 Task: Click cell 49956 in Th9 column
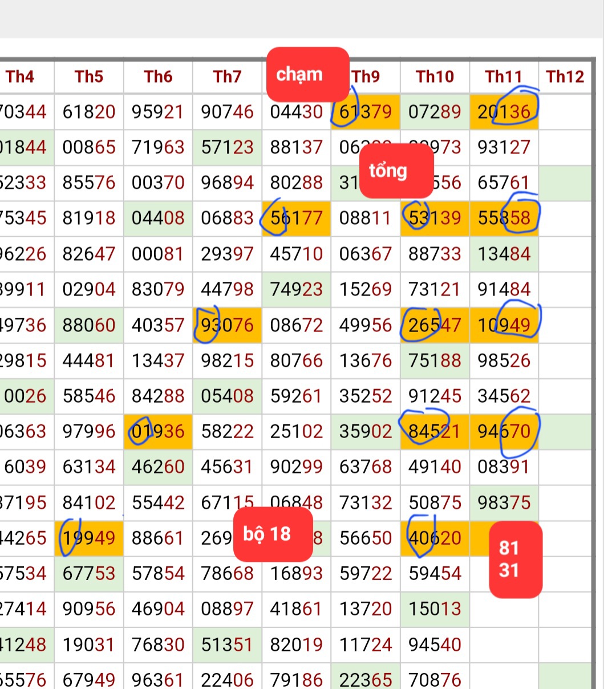[366, 325]
